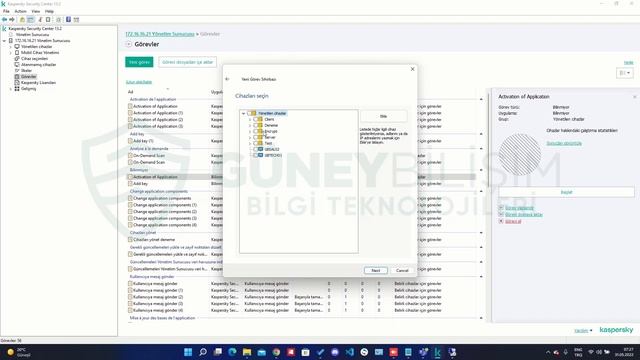Viewport: 640px width, 360px height.
Task: Open the 172.16.16.21 Yönetim Sunucusu breadcrumb link
Action: click(x=160, y=34)
